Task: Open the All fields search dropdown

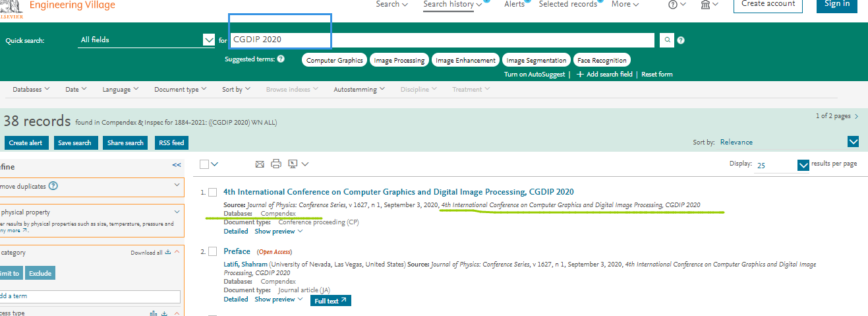Action: pyautogui.click(x=208, y=40)
